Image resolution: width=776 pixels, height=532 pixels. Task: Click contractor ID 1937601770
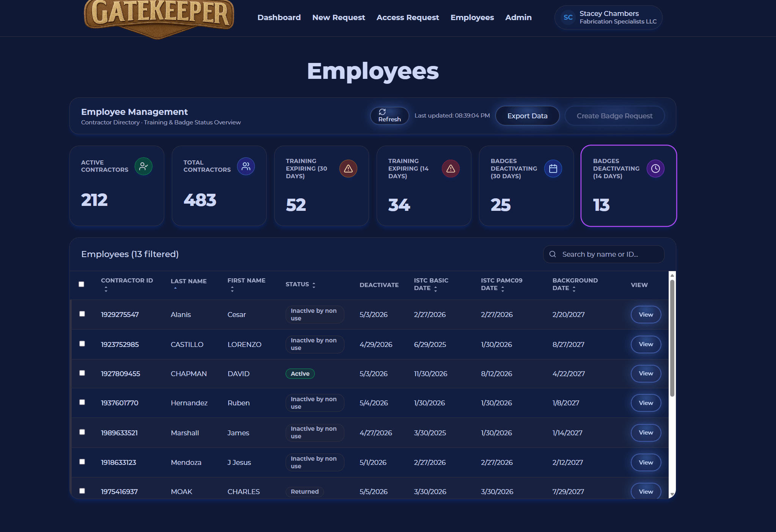click(119, 403)
